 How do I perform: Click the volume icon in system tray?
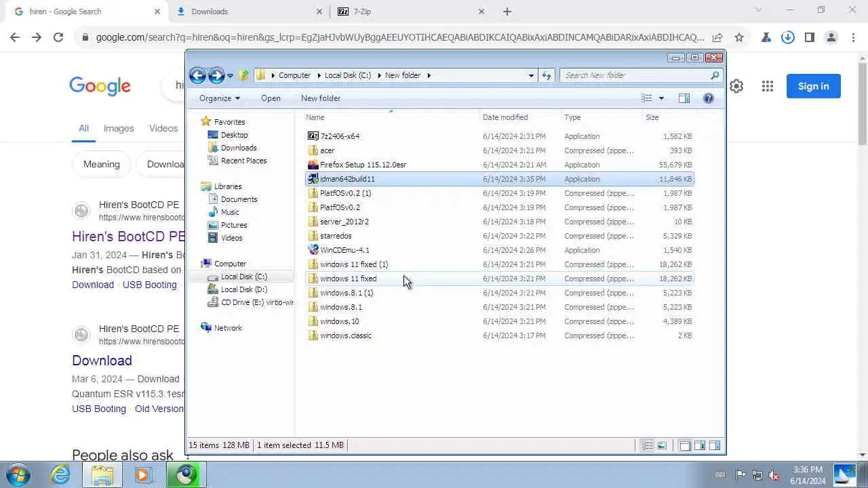tap(773, 475)
